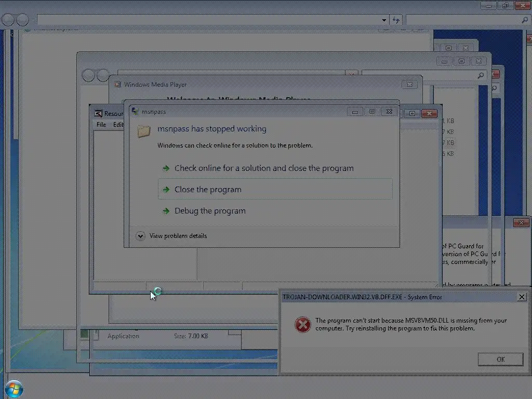
Task: Click the search magnifier in the second Explorer window
Action: [481, 75]
